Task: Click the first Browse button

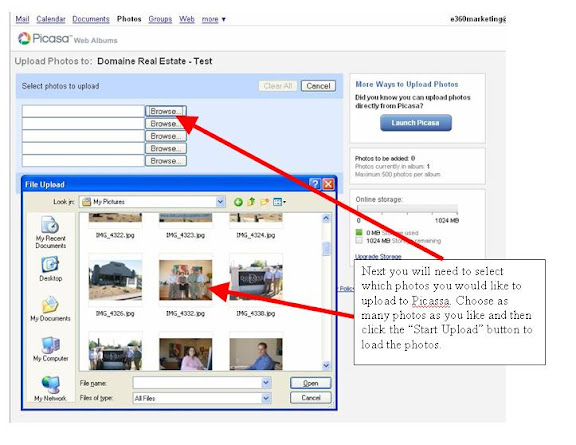Action: (166, 111)
